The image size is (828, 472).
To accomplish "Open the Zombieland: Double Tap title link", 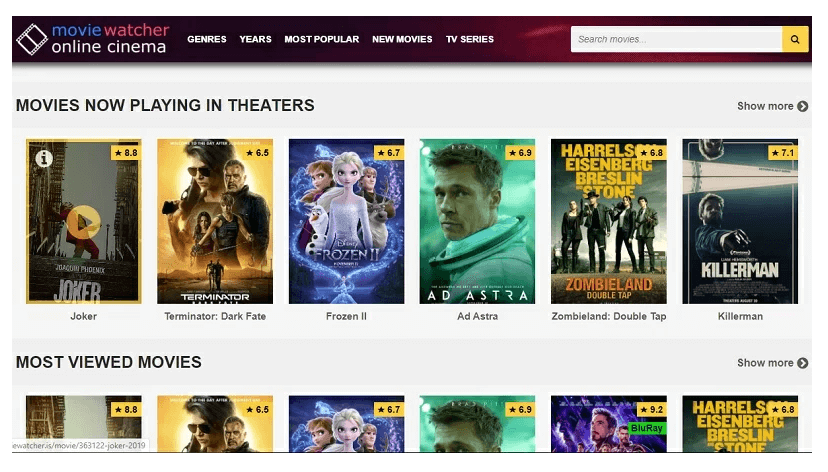I will coord(609,316).
